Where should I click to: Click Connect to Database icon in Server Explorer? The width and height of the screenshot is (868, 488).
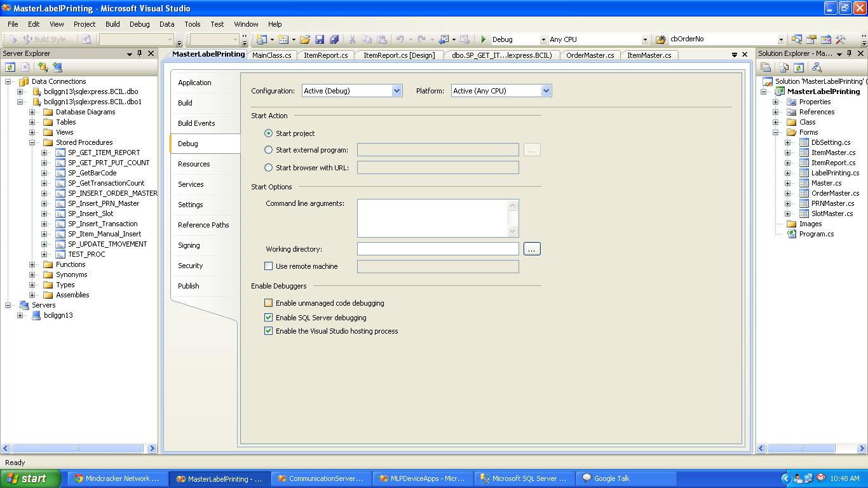point(43,67)
